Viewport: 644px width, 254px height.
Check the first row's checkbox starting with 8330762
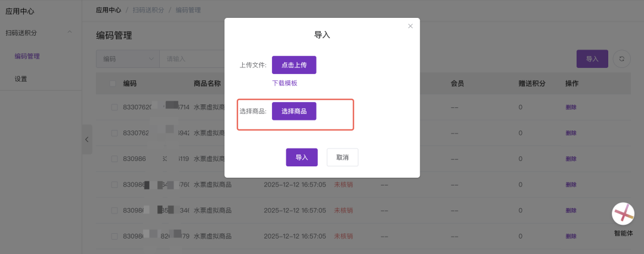114,107
